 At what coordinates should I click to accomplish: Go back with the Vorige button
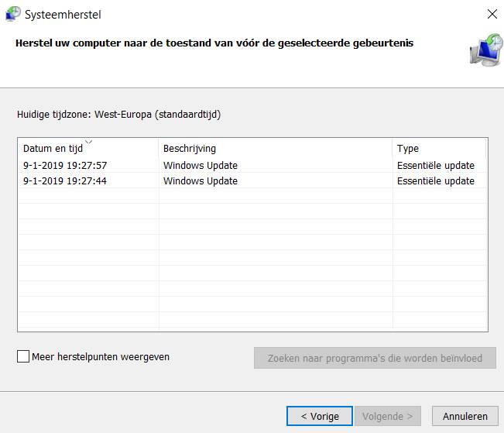click(x=320, y=416)
